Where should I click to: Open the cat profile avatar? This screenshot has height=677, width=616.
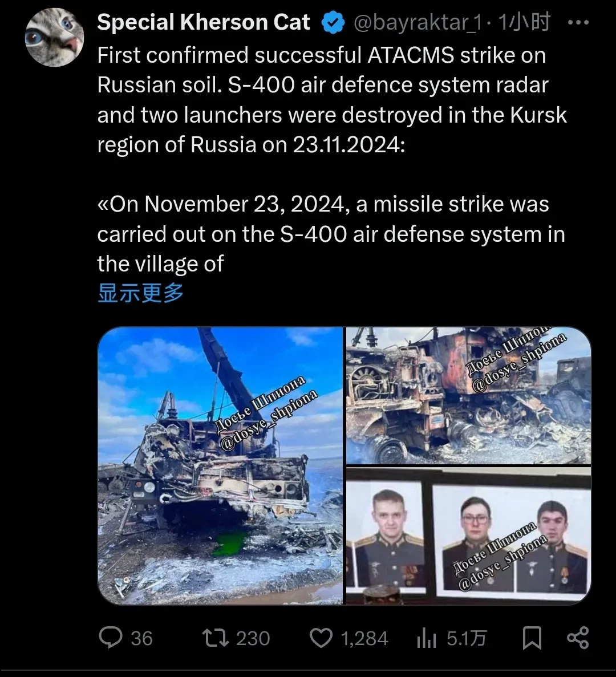coord(54,37)
